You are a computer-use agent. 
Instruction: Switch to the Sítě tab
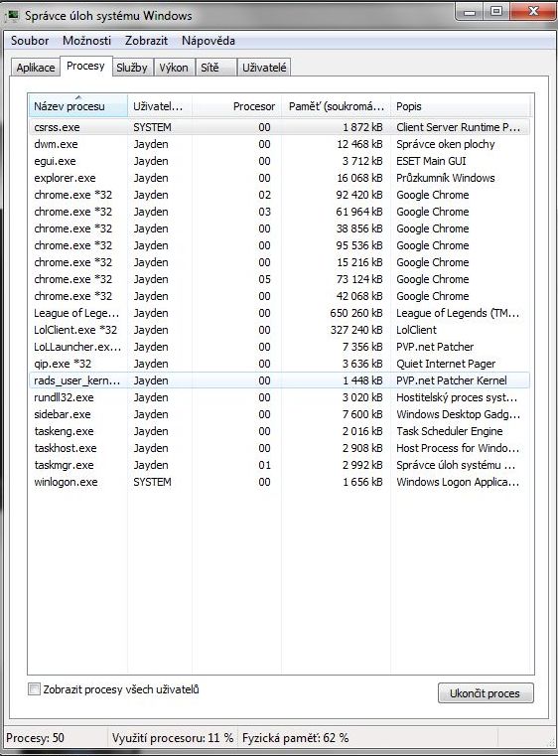(210, 68)
